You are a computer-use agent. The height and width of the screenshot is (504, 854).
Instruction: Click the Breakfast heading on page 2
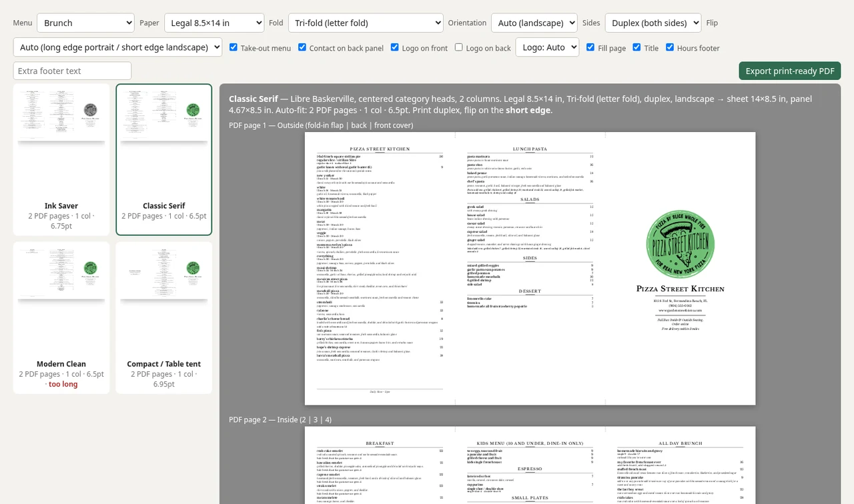[x=380, y=443]
